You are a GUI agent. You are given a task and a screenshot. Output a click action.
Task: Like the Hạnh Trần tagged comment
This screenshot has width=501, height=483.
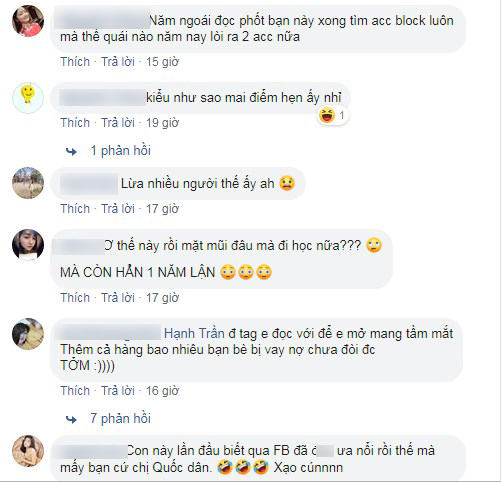(x=75, y=391)
